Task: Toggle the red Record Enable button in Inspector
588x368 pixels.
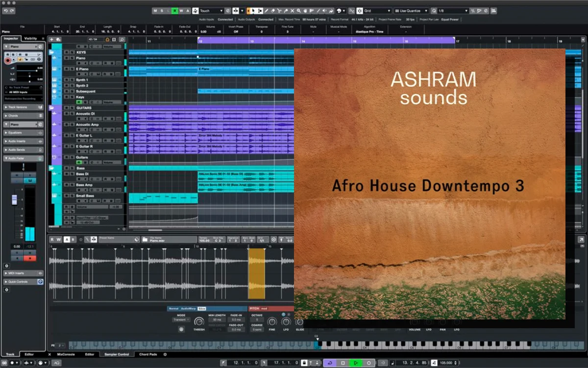Action: click(x=8, y=61)
